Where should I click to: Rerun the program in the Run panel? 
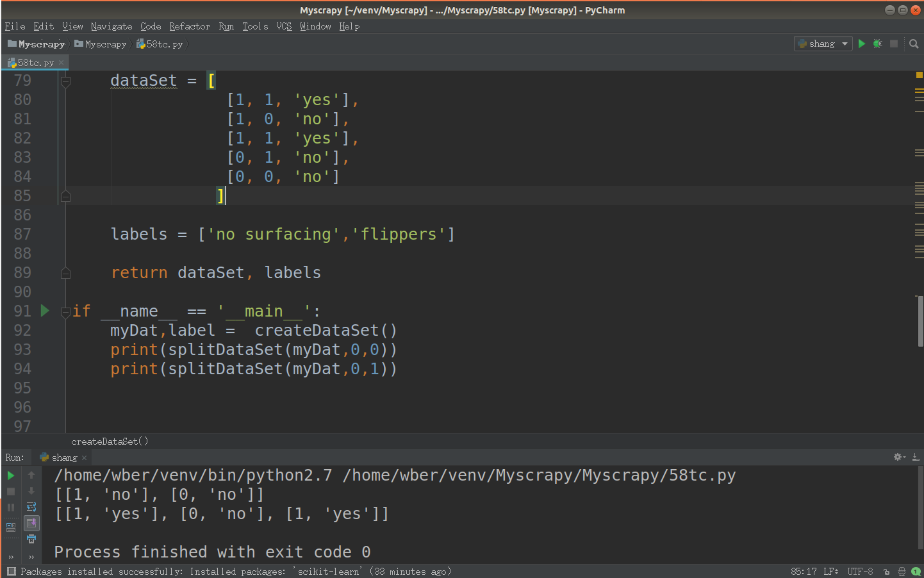[x=11, y=475]
